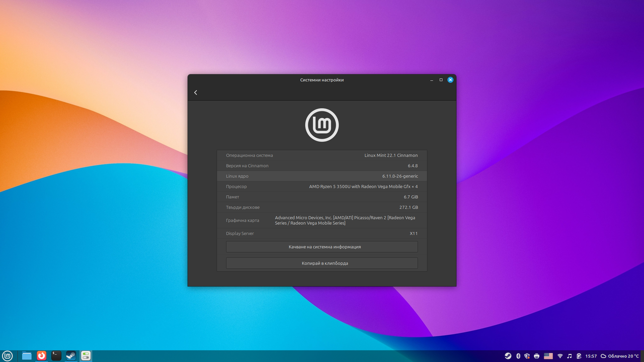The height and width of the screenshot is (362, 644).
Task: Select the Памет label
Action: pyautogui.click(x=232, y=197)
